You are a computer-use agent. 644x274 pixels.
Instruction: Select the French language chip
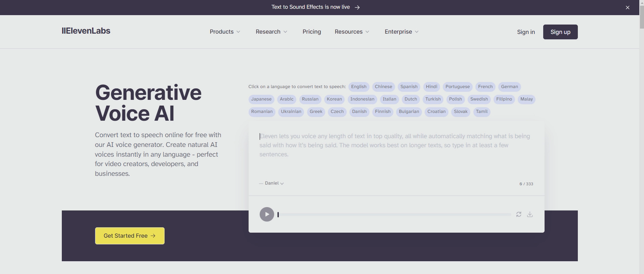coord(485,87)
